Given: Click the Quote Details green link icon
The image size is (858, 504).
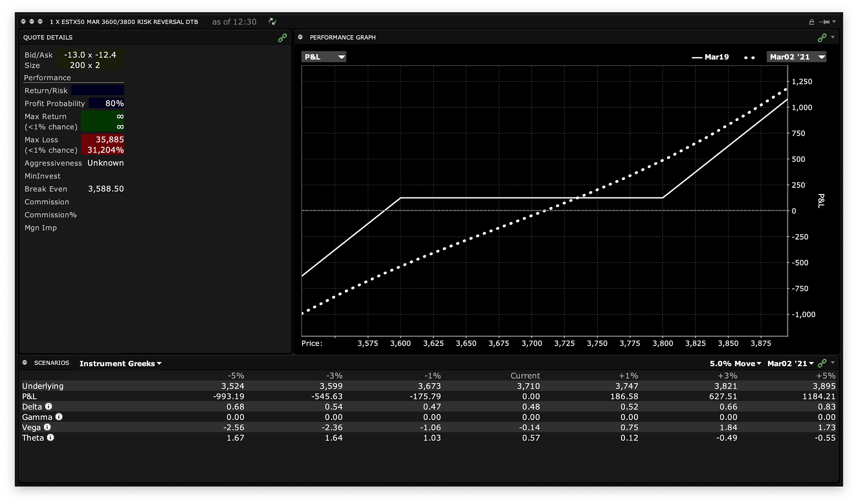Looking at the screenshot, I should coord(282,38).
